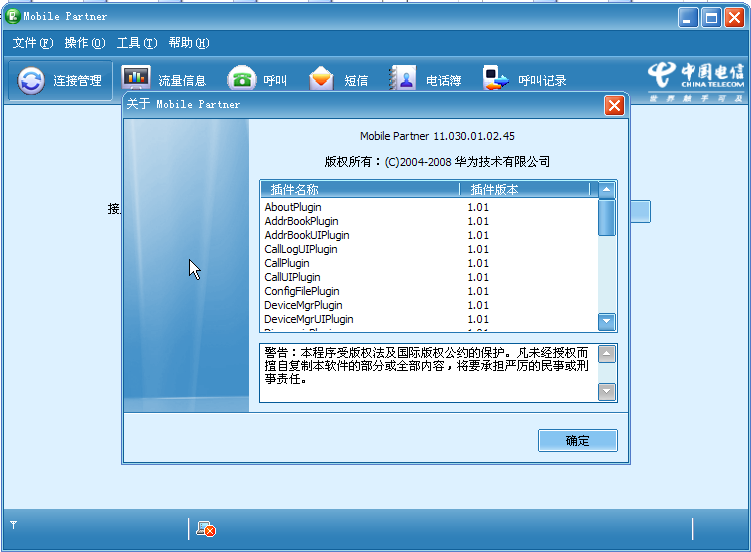Sort by 插件版本 column header
The height and width of the screenshot is (552, 751).
[524, 190]
